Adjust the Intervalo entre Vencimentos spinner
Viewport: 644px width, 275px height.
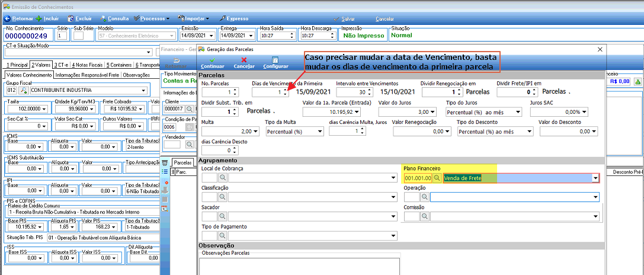tap(369, 92)
